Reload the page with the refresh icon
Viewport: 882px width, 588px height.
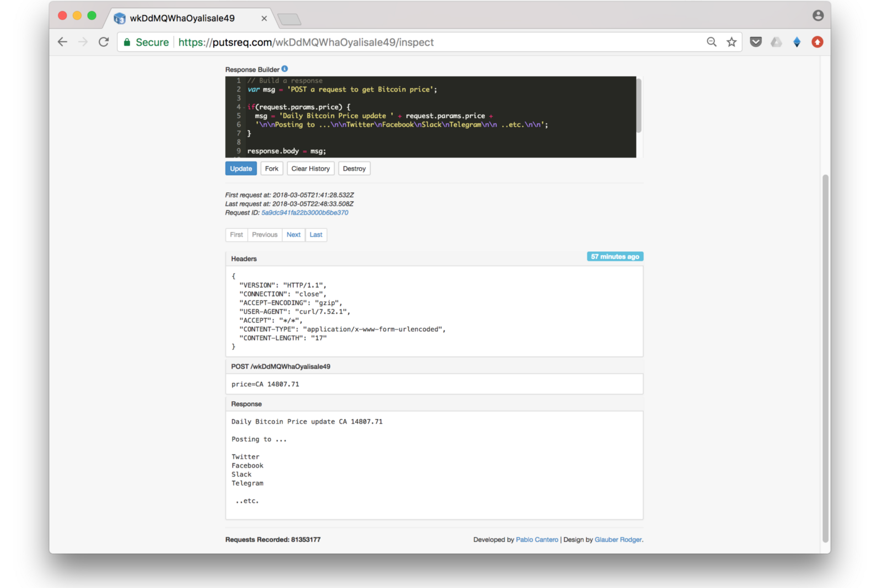(x=104, y=42)
